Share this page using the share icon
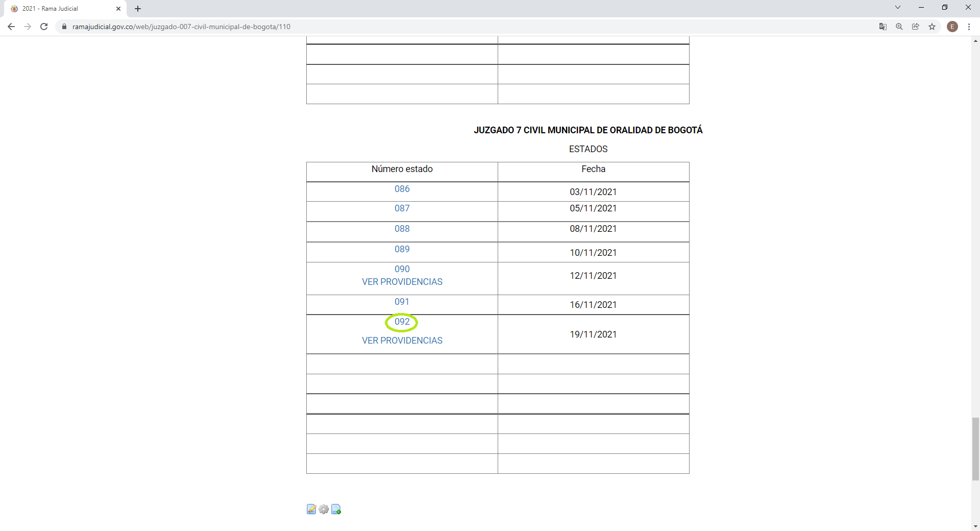Screen dimensions: 980x531 [x=916, y=27]
